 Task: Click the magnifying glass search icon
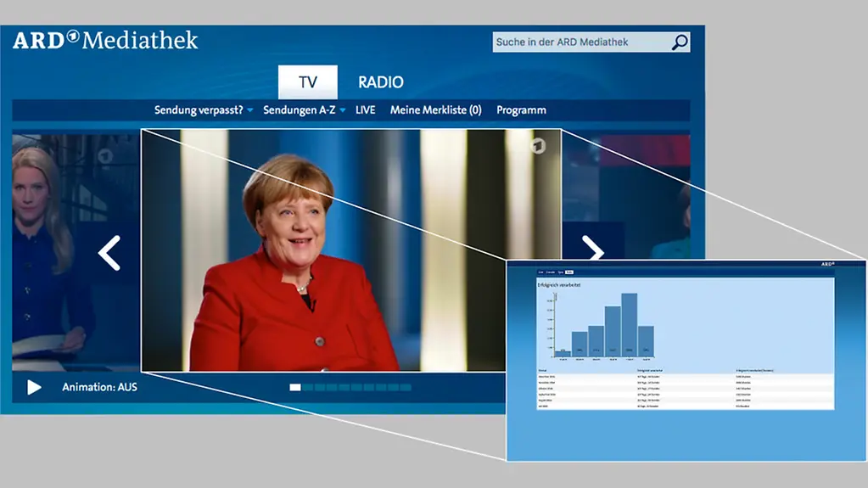tap(680, 42)
